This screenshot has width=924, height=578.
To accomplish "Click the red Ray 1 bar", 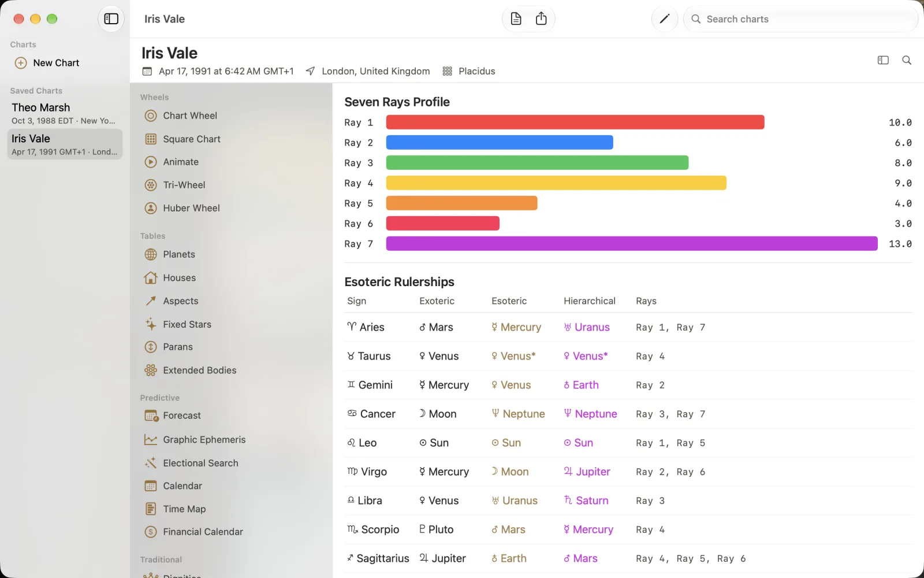I will (575, 122).
